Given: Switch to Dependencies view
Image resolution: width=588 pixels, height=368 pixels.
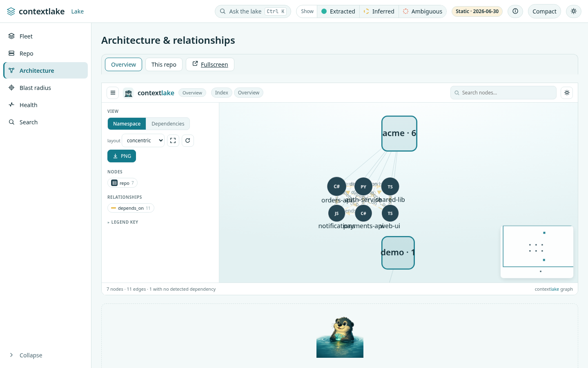Looking at the screenshot, I should click(168, 124).
